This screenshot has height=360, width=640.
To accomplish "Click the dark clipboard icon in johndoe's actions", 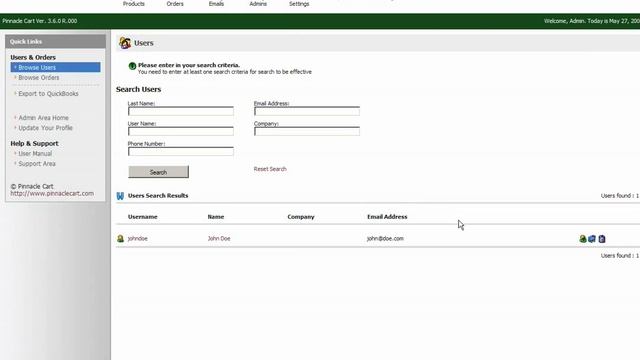I will pyautogui.click(x=602, y=239).
